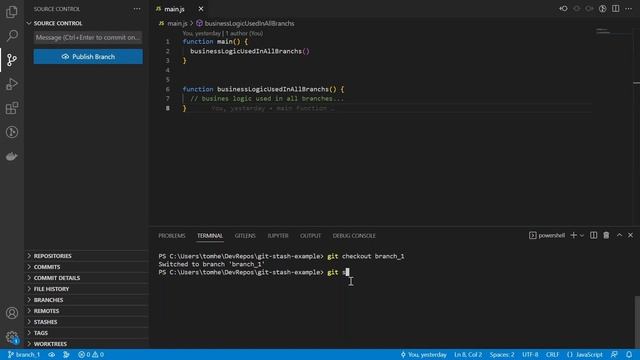Open the Run and Debug view

(12, 84)
